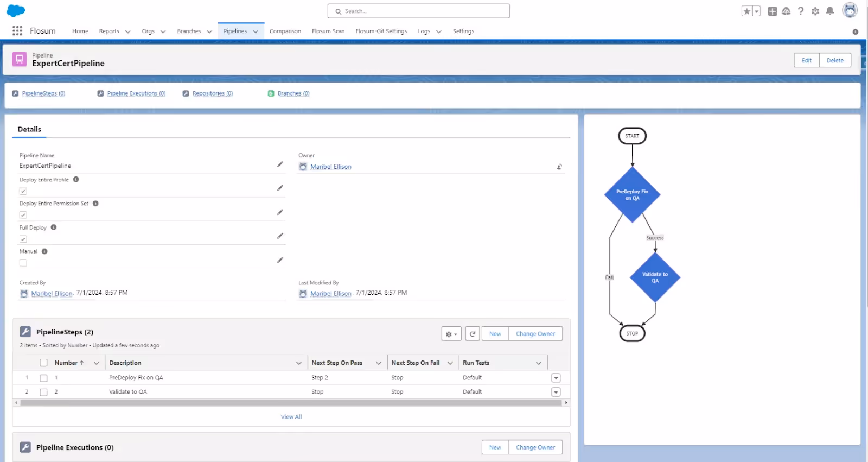Show info tooltip for Deploy Entire Permission Set
Image resolution: width=868 pixels, height=462 pixels.
pos(95,204)
